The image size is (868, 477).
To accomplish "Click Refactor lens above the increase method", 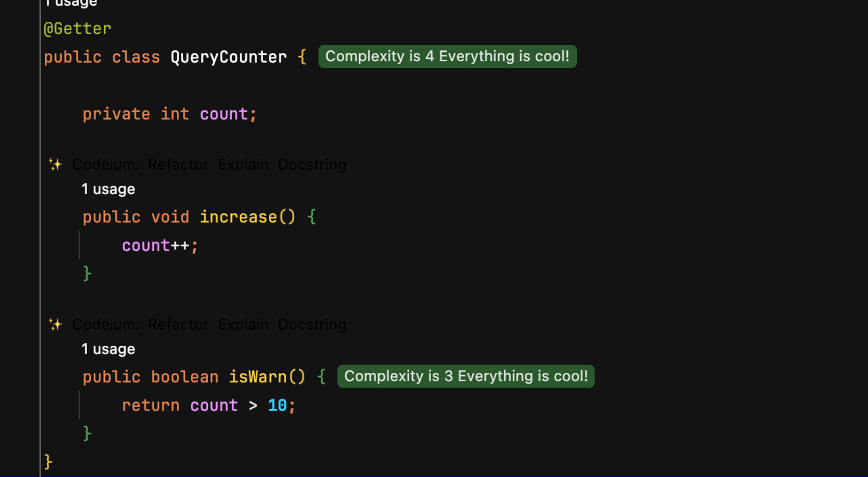I will (178, 165).
